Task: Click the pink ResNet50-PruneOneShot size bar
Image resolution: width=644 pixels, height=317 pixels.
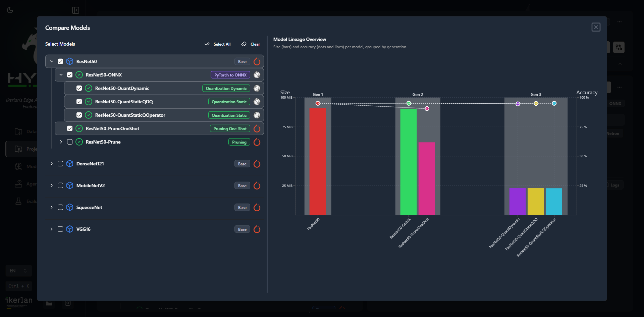Action: click(x=427, y=178)
